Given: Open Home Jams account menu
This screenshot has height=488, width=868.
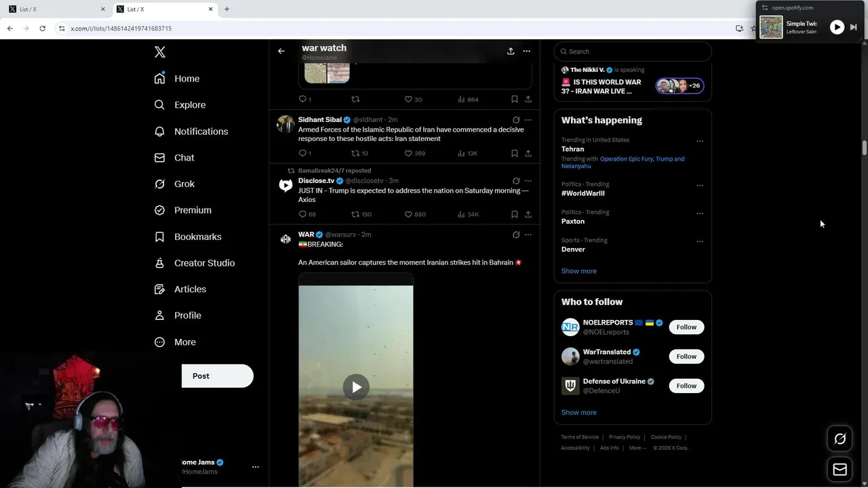Looking at the screenshot, I should coord(256,467).
